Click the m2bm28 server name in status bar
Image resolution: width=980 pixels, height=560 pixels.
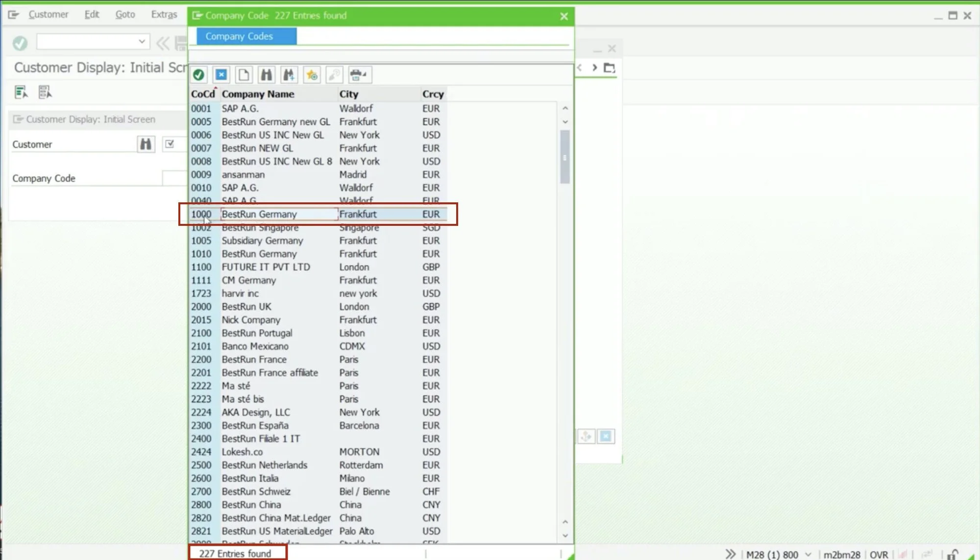841,555
